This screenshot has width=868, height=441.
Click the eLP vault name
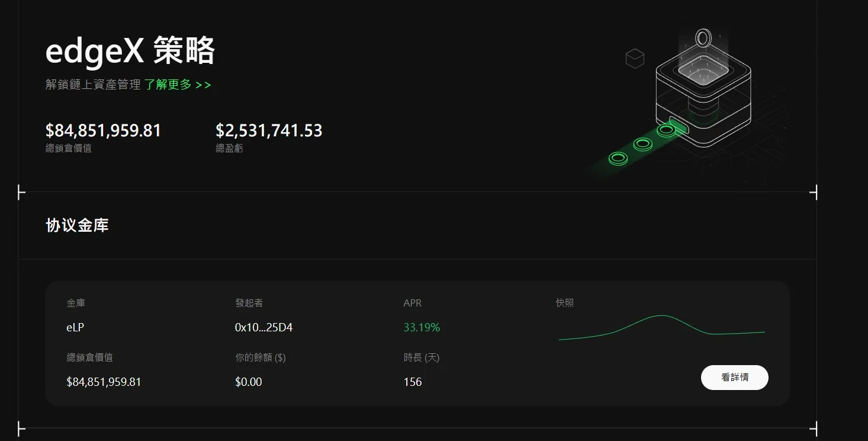76,327
